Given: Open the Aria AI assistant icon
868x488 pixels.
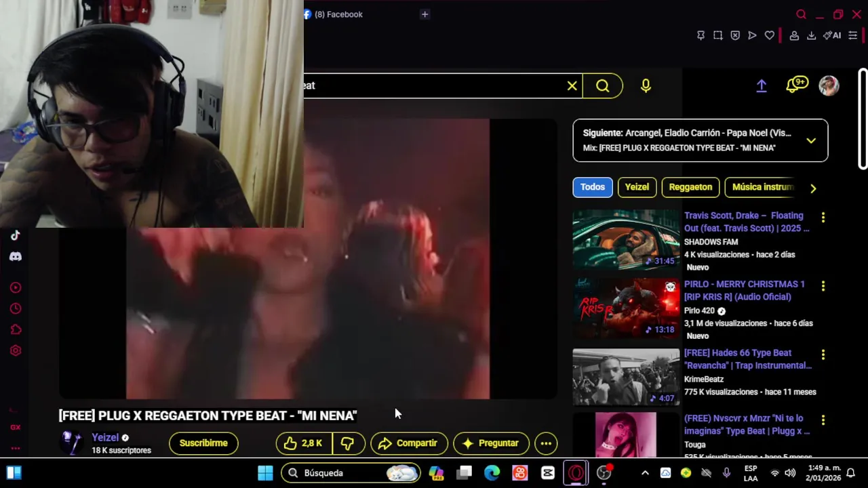Looking at the screenshot, I should [x=832, y=35].
